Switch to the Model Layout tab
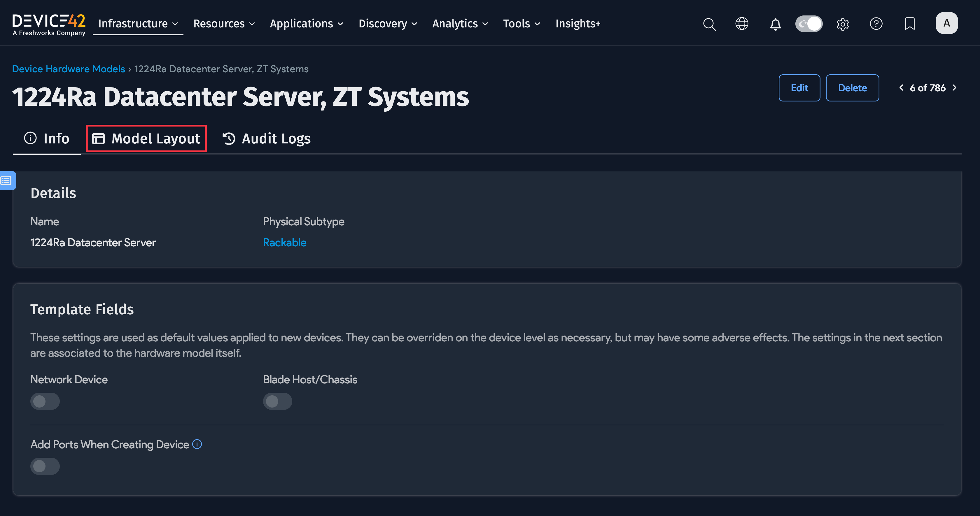Screen dimensions: 980x516 (146, 138)
